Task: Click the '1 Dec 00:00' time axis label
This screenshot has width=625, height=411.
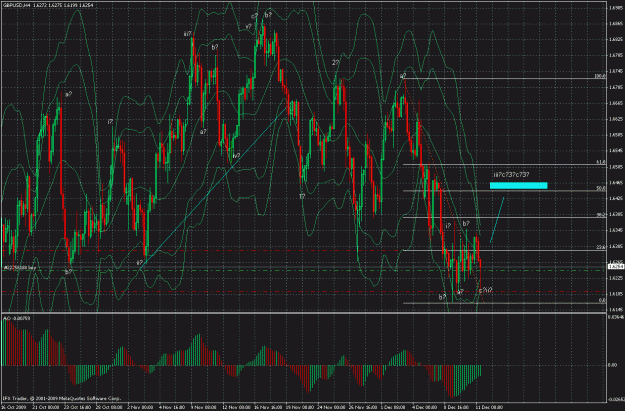Action: [x=393, y=407]
